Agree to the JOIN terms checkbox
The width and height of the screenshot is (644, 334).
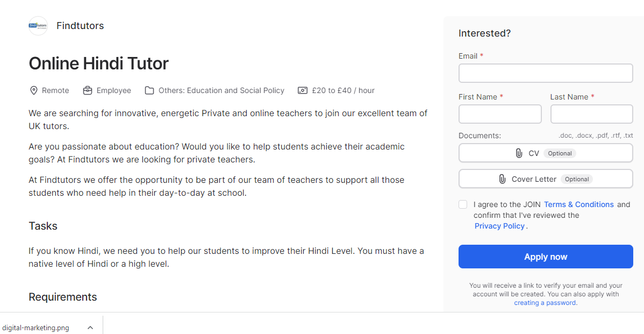463,204
